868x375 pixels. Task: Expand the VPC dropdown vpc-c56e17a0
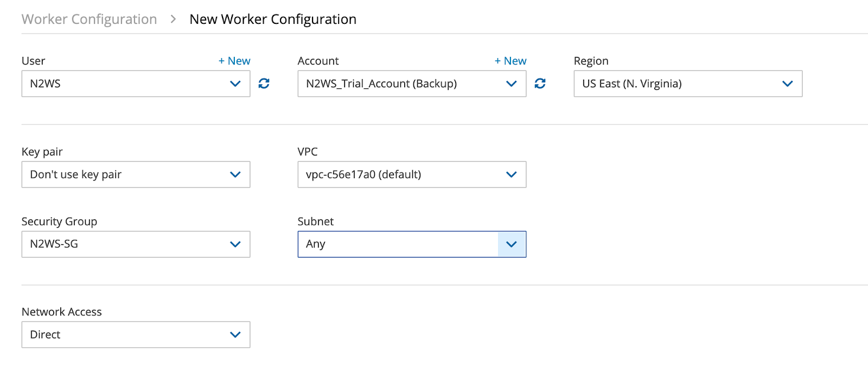(x=401, y=174)
